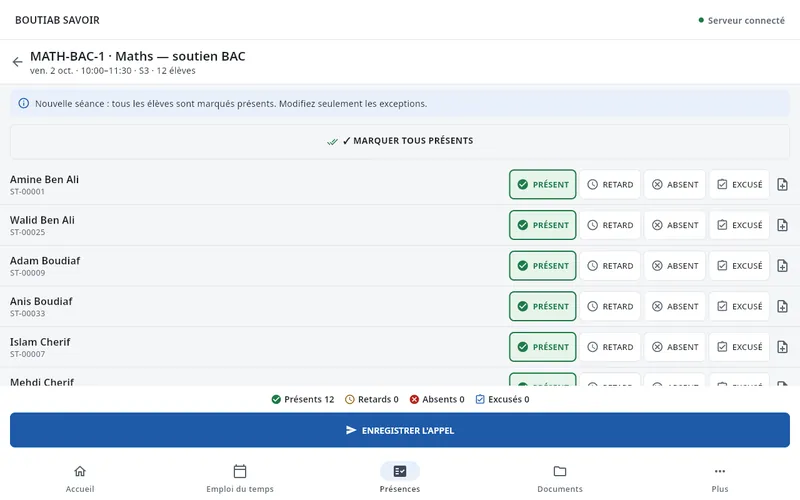Mark Amine Ben Ali as Présent
Viewport: 800px width, 500px height.
tap(542, 185)
